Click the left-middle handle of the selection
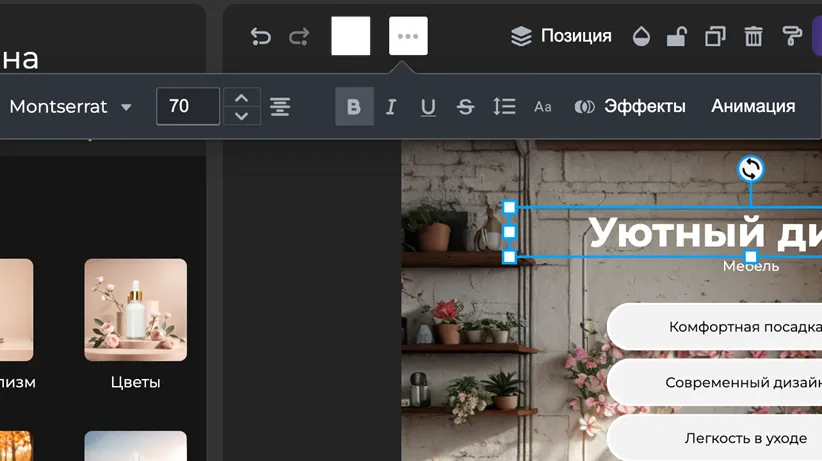The height and width of the screenshot is (461, 822). [x=509, y=232]
